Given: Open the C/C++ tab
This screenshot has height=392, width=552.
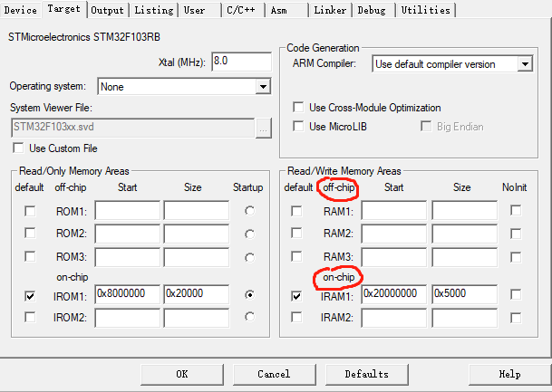Looking at the screenshot, I should pyautogui.click(x=243, y=10).
